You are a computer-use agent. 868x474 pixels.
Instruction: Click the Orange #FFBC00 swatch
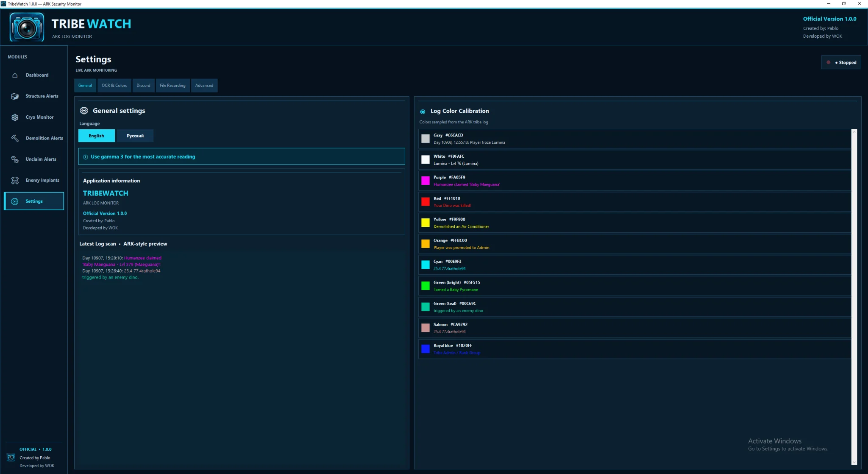[x=426, y=244]
